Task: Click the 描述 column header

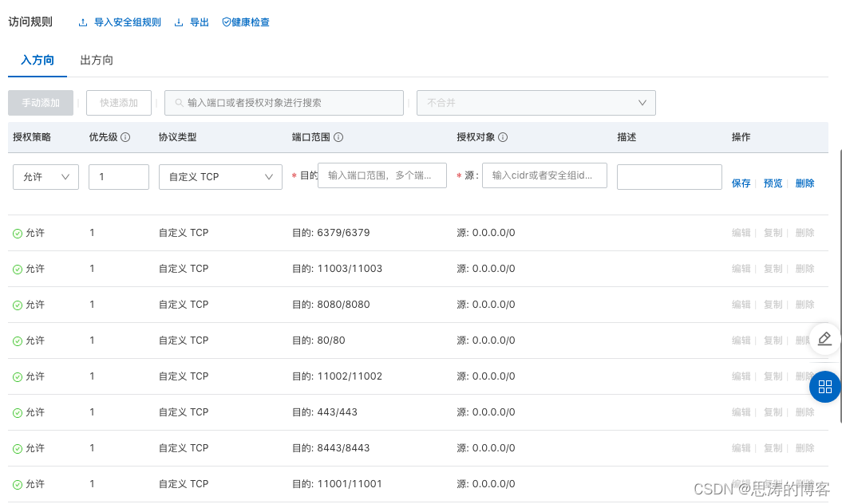Action: point(627,137)
